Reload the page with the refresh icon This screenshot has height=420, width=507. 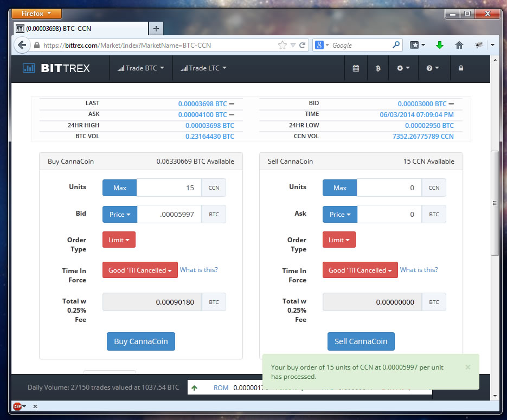click(x=302, y=45)
